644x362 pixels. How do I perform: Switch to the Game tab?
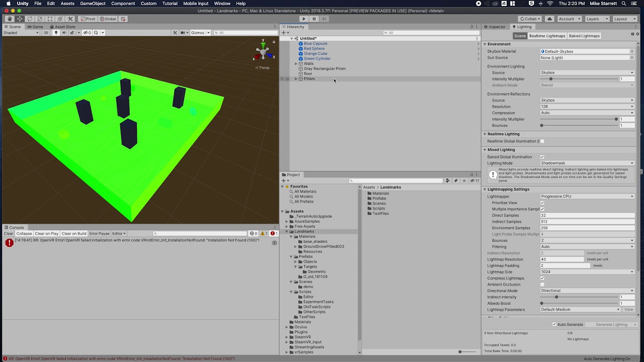click(36, 27)
